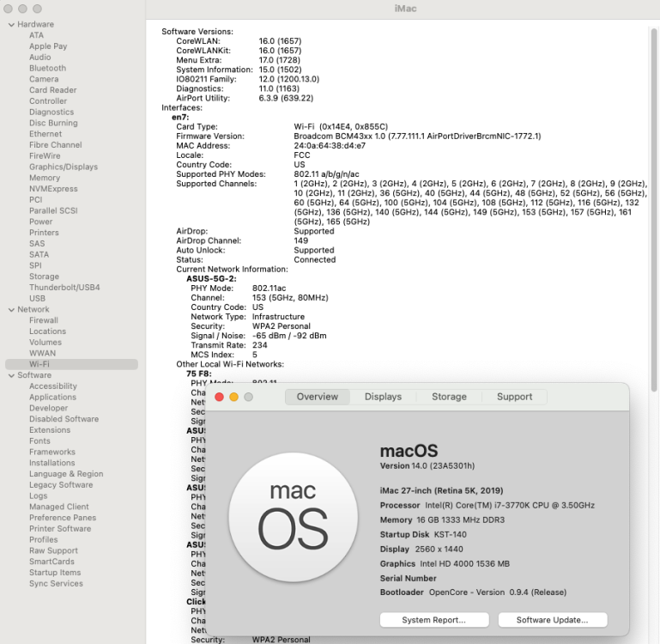Select Startup Items in the sidebar

tap(55, 572)
